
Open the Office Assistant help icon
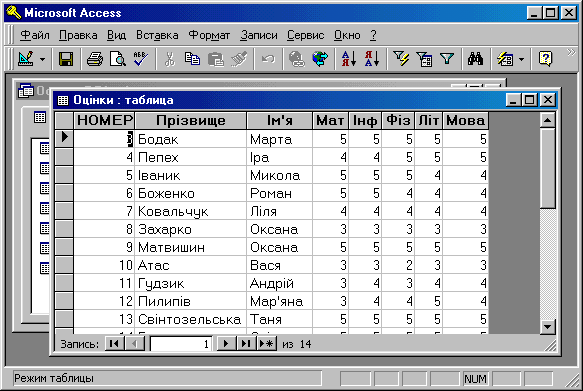click(545, 59)
